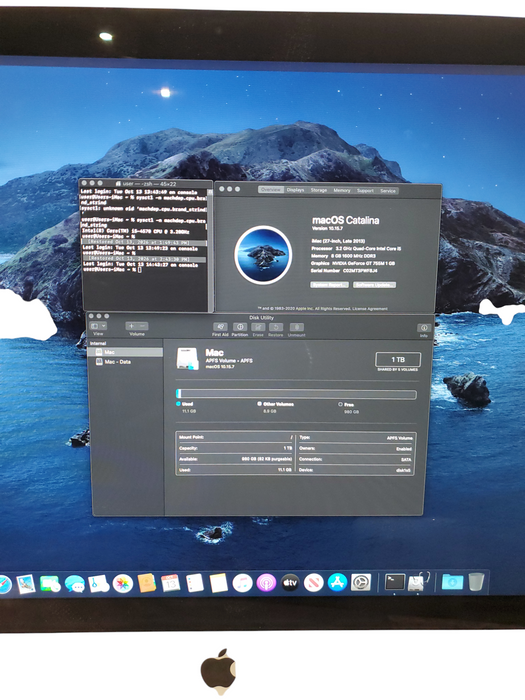The image size is (525, 700).
Task: Open System Preferences from the dock
Action: [x=361, y=582]
